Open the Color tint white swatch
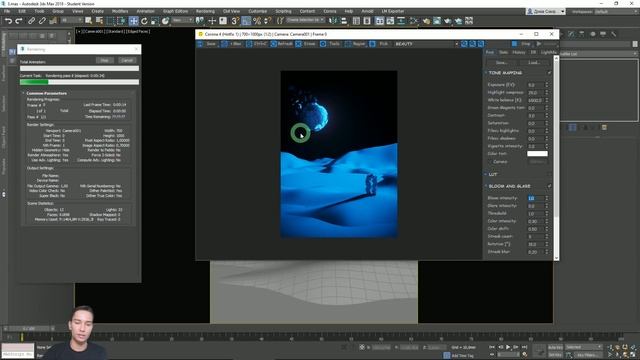 [537, 154]
